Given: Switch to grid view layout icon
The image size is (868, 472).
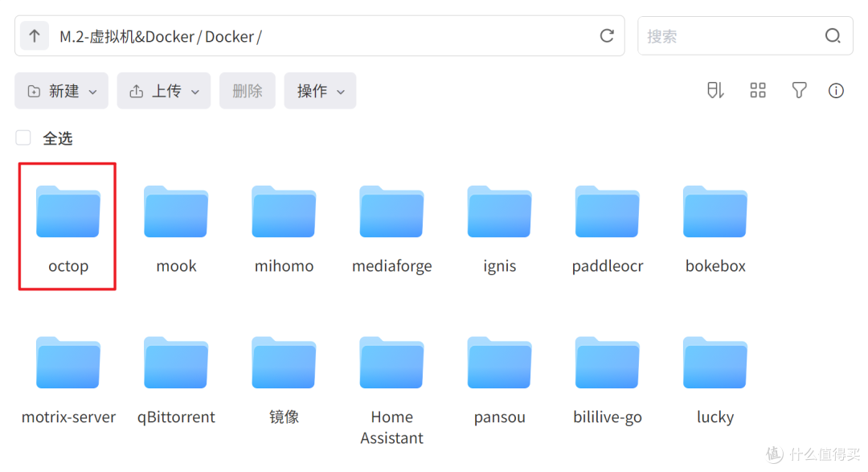Looking at the screenshot, I should (758, 90).
